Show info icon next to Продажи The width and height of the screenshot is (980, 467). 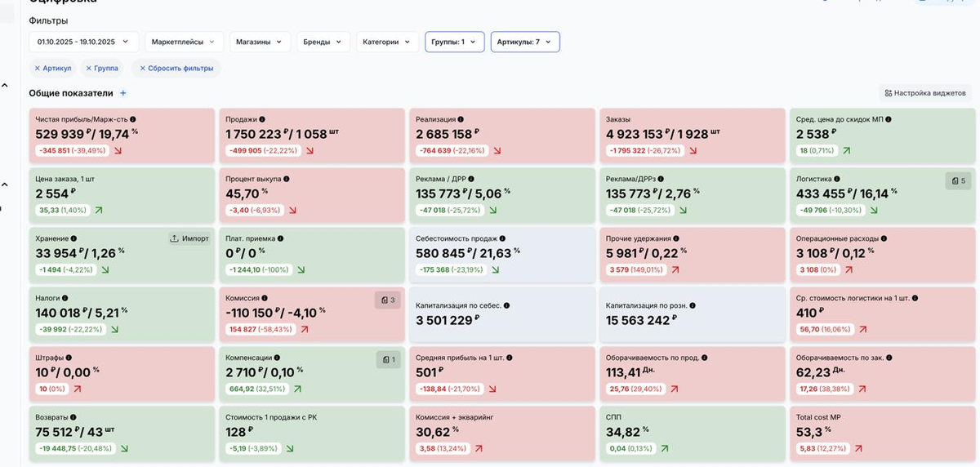pos(262,119)
